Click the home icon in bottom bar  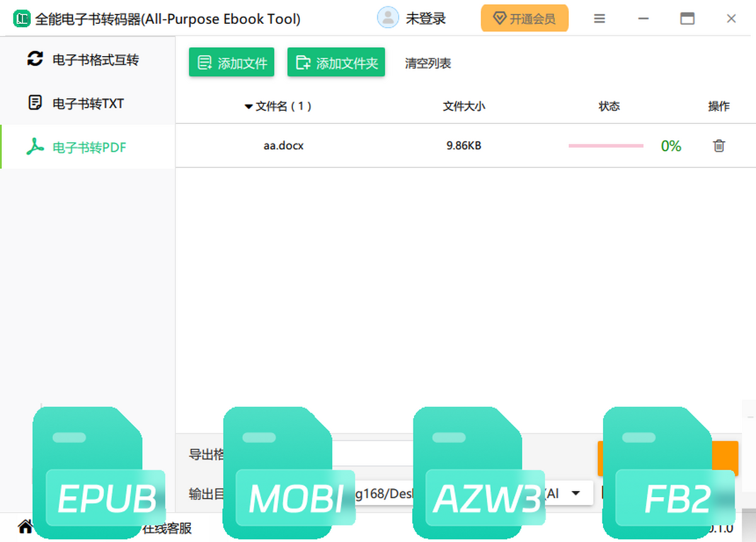[25, 526]
